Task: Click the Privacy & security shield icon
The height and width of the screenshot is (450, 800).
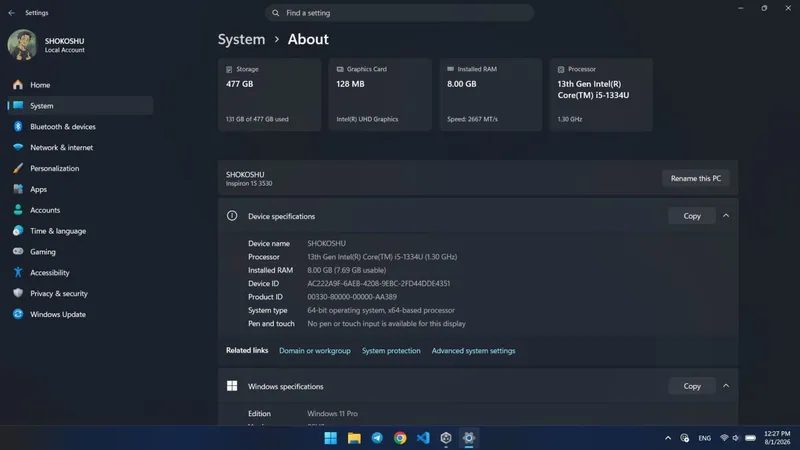Action: click(18, 293)
